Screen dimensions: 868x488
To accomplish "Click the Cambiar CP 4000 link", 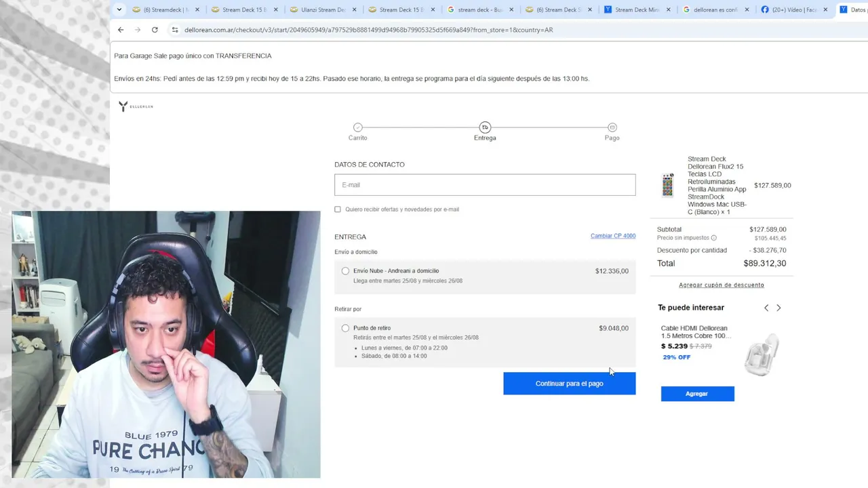I will [613, 236].
